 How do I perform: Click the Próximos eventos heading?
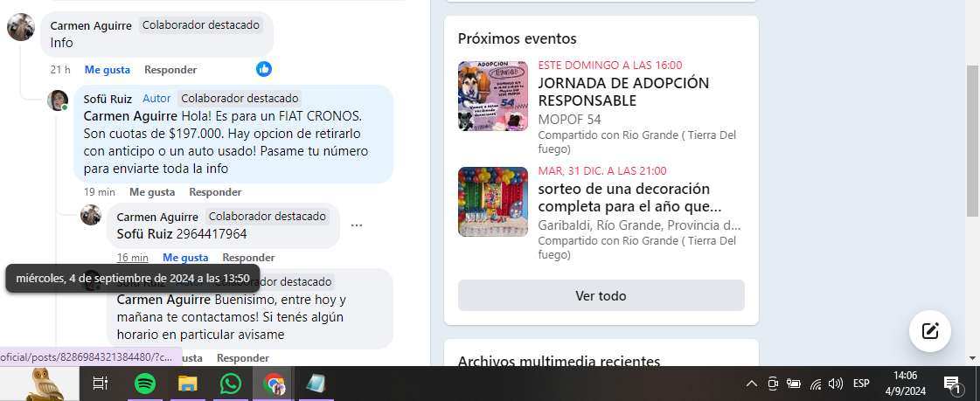[518, 38]
